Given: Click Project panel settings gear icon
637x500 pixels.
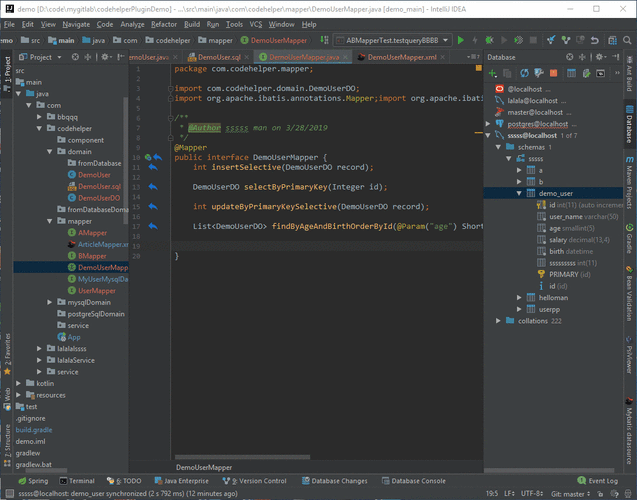Looking at the screenshot, I should pyautogui.click(x=105, y=57).
